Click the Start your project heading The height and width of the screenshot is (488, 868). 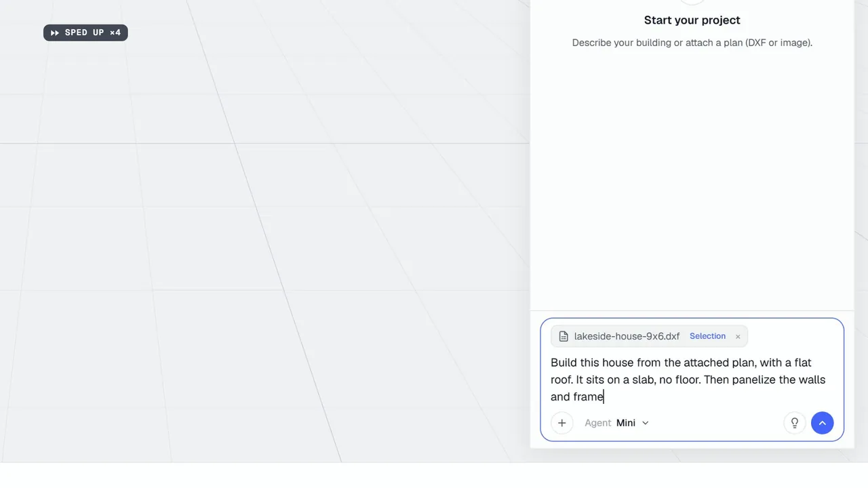click(692, 20)
